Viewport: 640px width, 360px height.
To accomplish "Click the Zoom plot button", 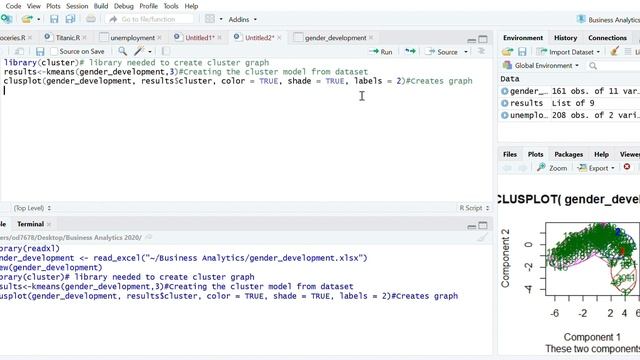I will click(552, 168).
